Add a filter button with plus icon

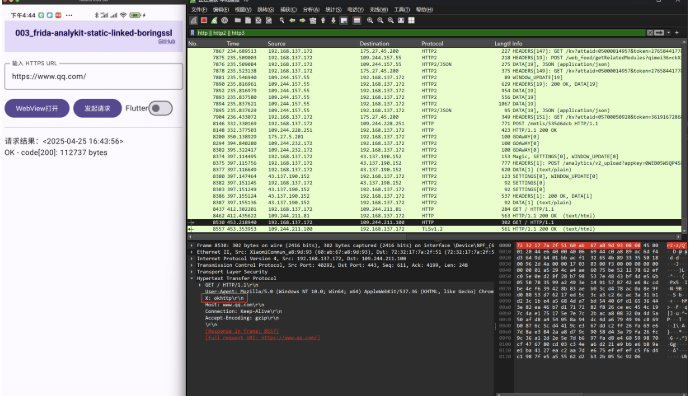(x=677, y=33)
